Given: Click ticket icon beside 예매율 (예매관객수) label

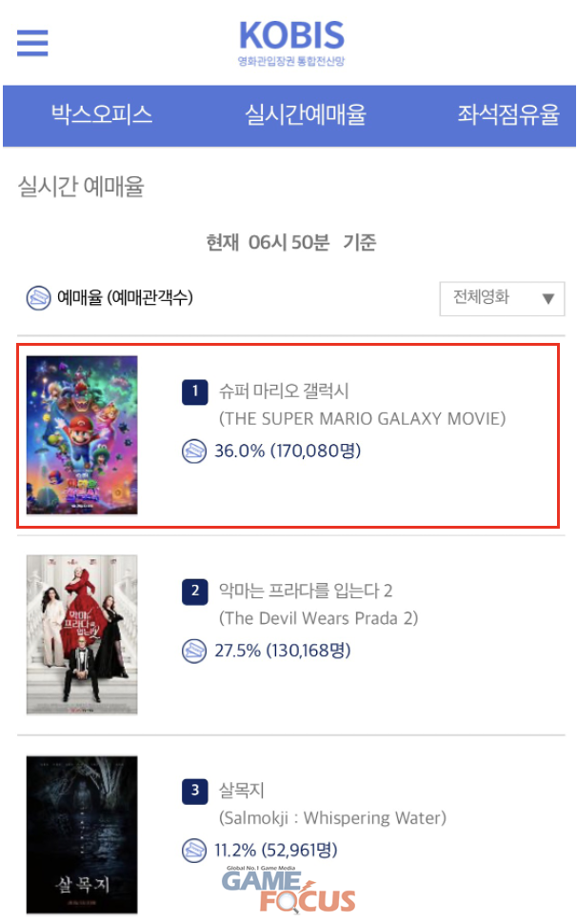Looking at the screenshot, I should pyautogui.click(x=39, y=297).
